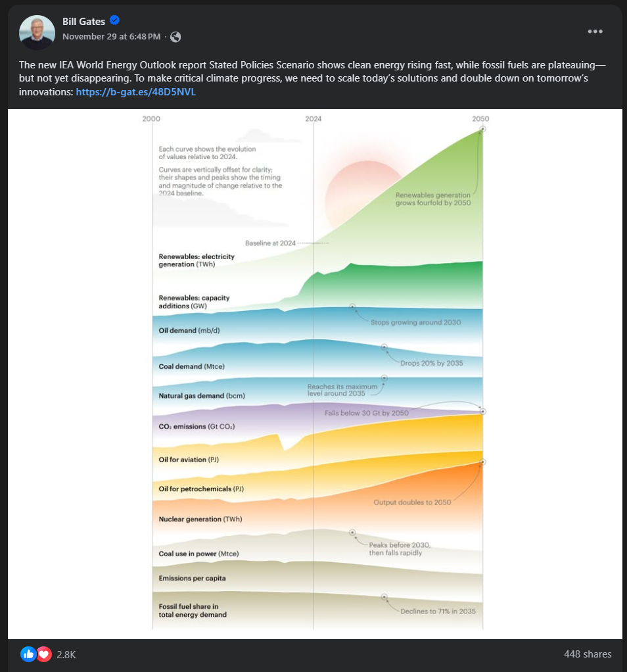Click the marker by 'Reaches its maximum level'
The height and width of the screenshot is (672, 627).
tap(384, 378)
